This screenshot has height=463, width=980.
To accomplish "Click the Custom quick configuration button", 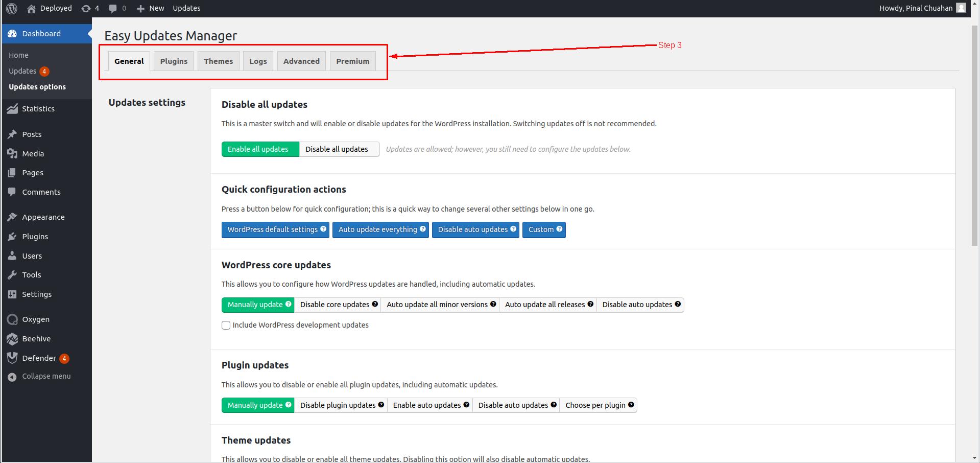I will [x=544, y=229].
